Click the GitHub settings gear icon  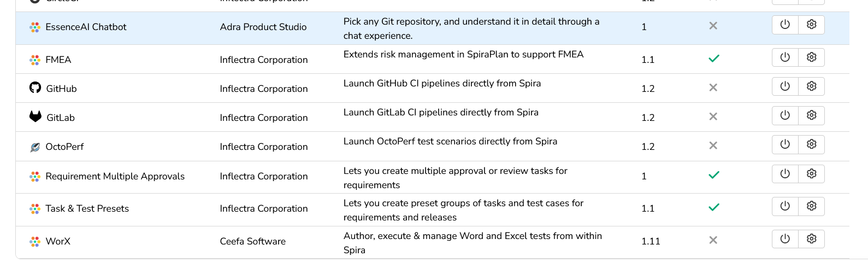click(811, 86)
